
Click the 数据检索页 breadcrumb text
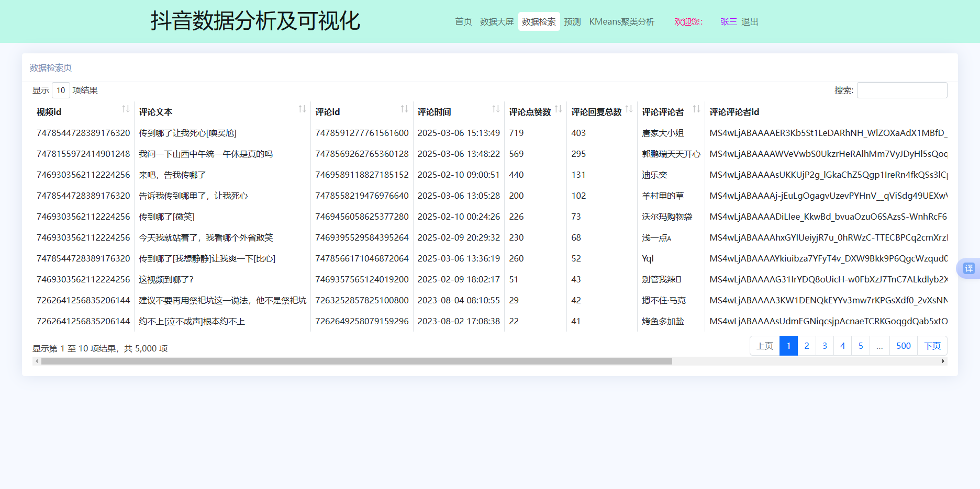51,67
